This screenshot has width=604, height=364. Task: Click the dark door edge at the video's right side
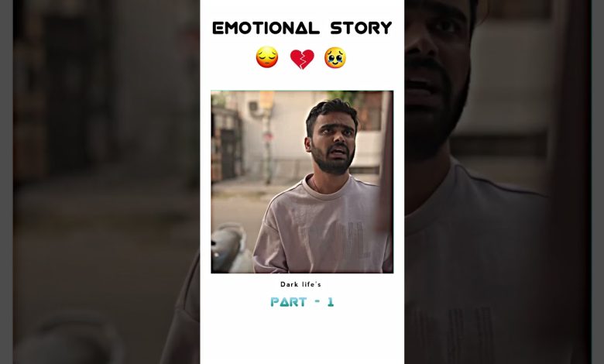pos(385,162)
